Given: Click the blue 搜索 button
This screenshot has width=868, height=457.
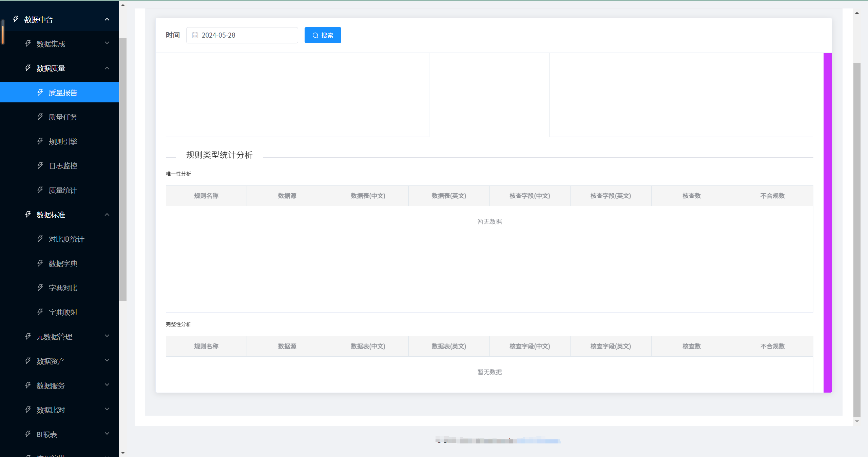Looking at the screenshot, I should point(323,35).
